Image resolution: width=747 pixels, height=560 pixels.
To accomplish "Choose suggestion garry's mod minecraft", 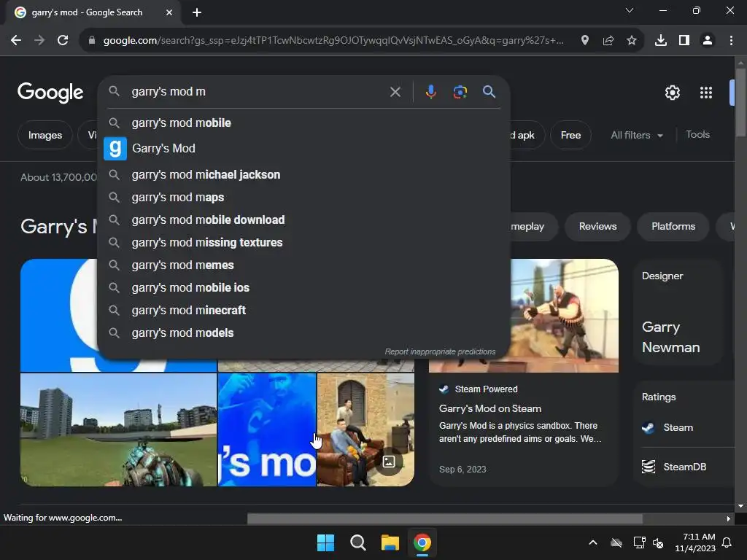I will point(303,311).
